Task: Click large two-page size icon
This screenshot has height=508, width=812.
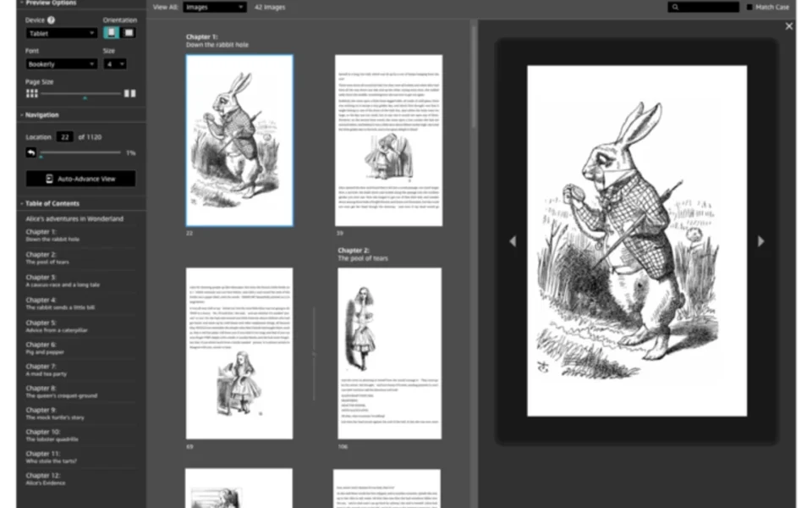Action: [x=130, y=93]
